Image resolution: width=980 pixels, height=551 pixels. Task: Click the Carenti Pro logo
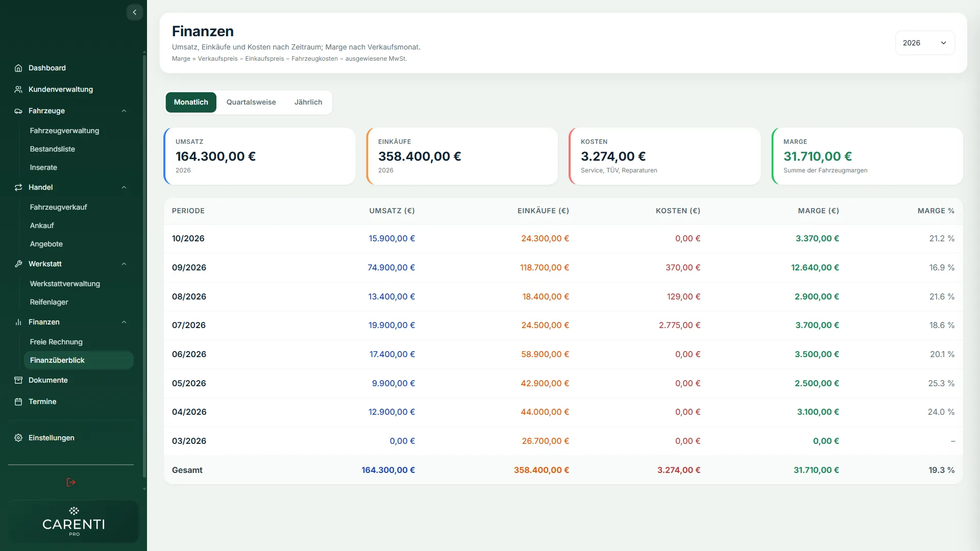[73, 521]
